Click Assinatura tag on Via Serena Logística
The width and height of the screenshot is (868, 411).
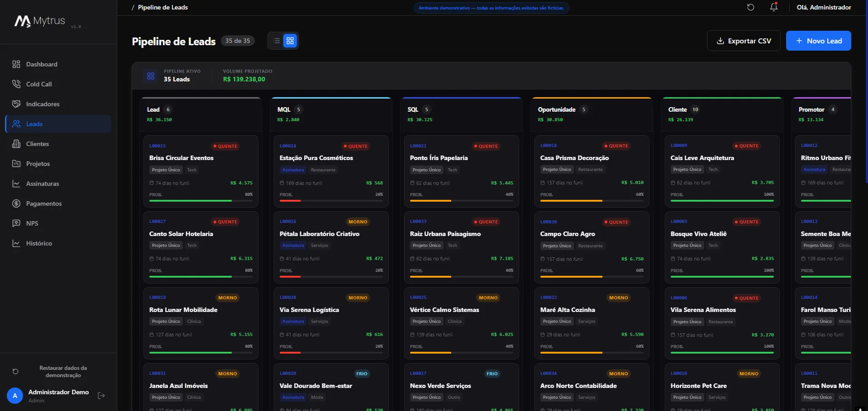(293, 321)
